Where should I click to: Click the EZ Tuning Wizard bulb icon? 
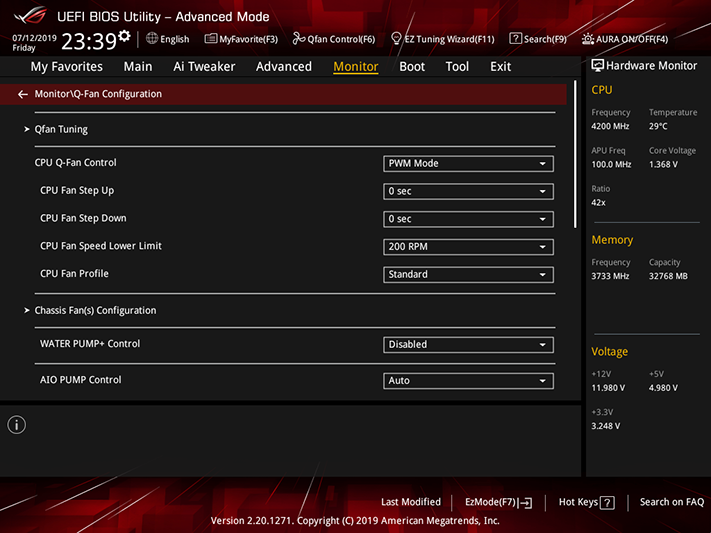tap(396, 39)
